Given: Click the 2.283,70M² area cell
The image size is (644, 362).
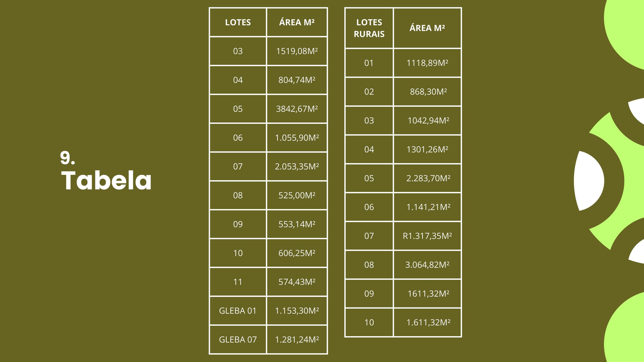Looking at the screenshot, I should coord(427,178).
